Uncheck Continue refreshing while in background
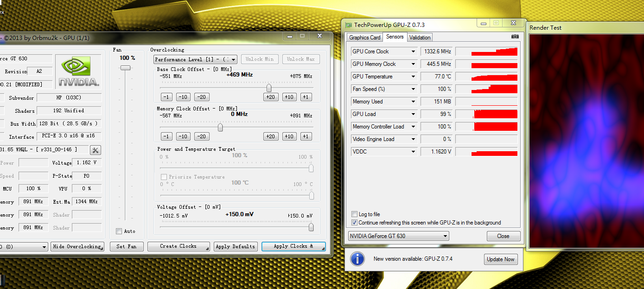Image resolution: width=644 pixels, height=289 pixels. pyautogui.click(x=355, y=223)
